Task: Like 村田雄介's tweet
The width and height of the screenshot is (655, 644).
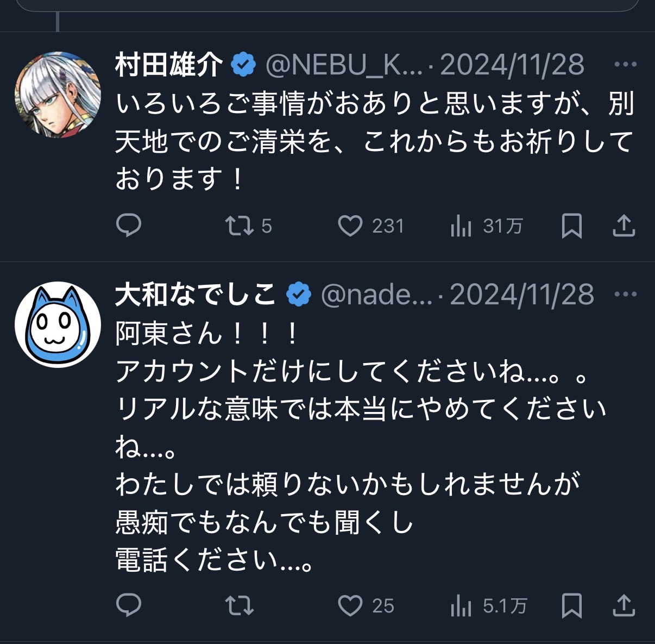Action: pos(350,226)
